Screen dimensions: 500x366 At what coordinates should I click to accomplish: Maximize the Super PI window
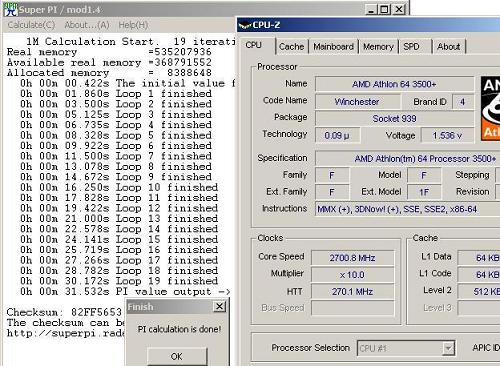384,9
